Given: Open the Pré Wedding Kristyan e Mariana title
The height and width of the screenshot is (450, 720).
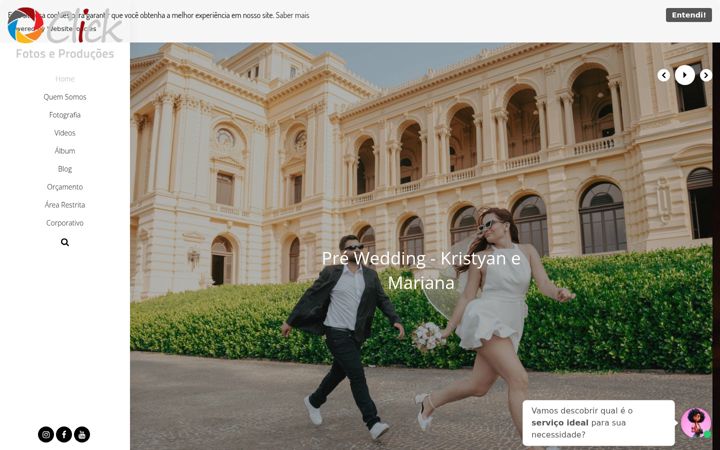Looking at the screenshot, I should click(421, 270).
